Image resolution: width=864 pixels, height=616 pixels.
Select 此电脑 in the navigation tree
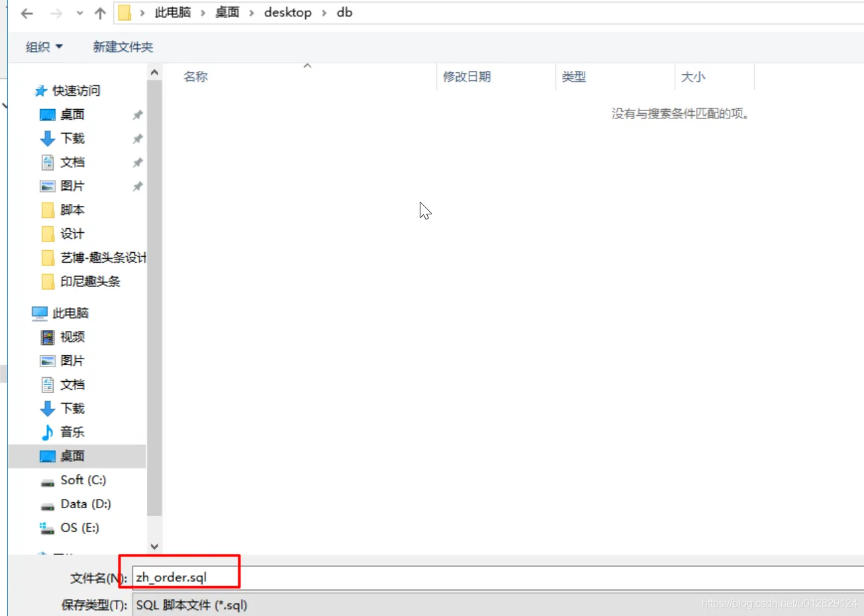70,313
